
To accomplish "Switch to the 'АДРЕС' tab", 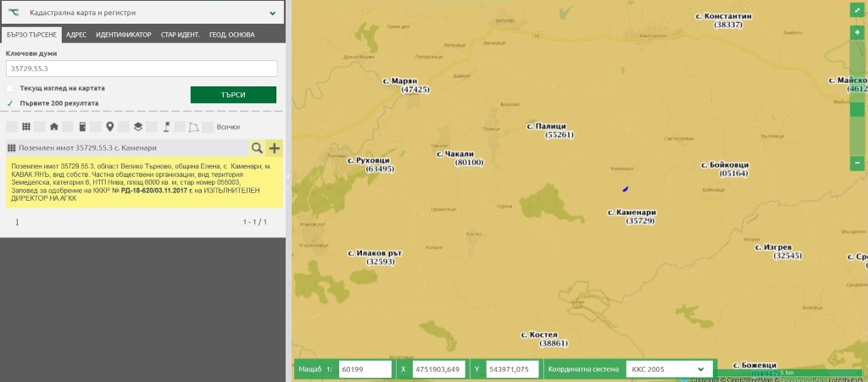I will pos(76,35).
